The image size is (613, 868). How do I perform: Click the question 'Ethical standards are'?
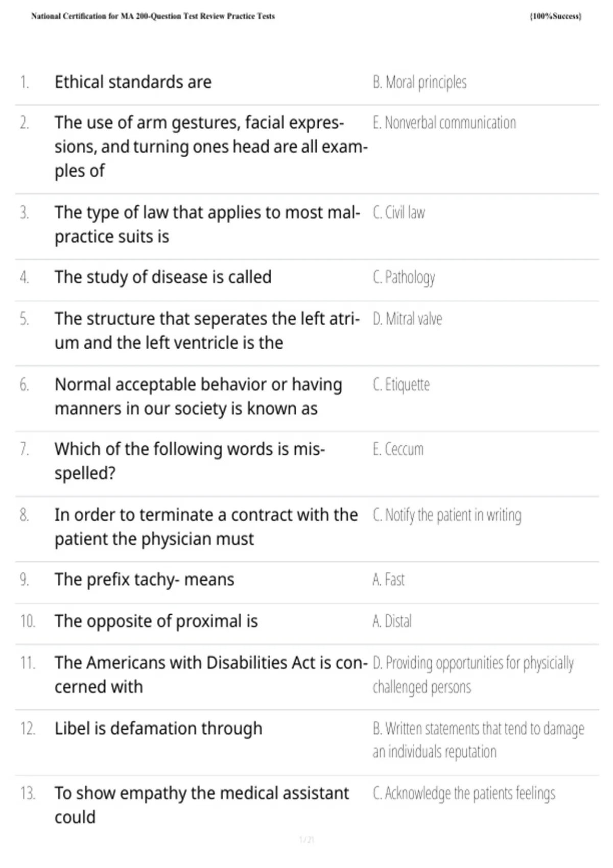[x=133, y=82]
